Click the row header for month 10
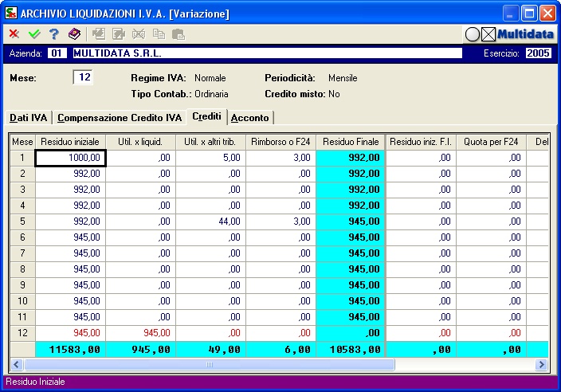This screenshot has height=392, width=561. tap(22, 301)
